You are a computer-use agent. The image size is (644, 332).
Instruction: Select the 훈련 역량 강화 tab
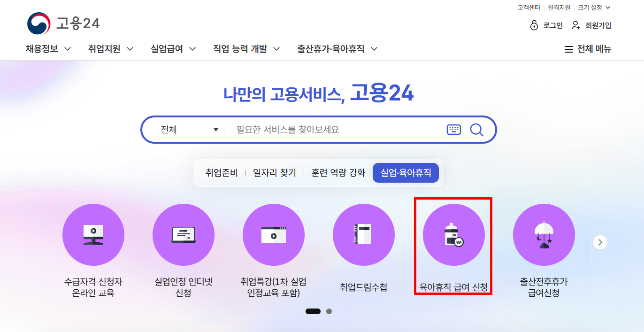click(x=338, y=173)
